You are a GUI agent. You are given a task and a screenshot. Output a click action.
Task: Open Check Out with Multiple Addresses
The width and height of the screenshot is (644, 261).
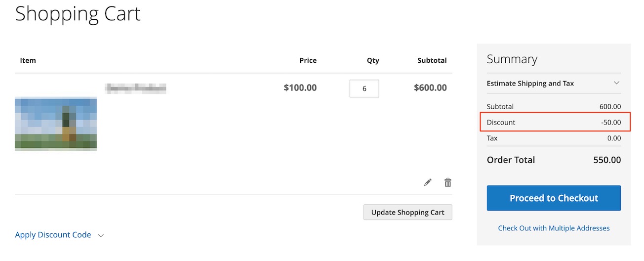(x=554, y=228)
